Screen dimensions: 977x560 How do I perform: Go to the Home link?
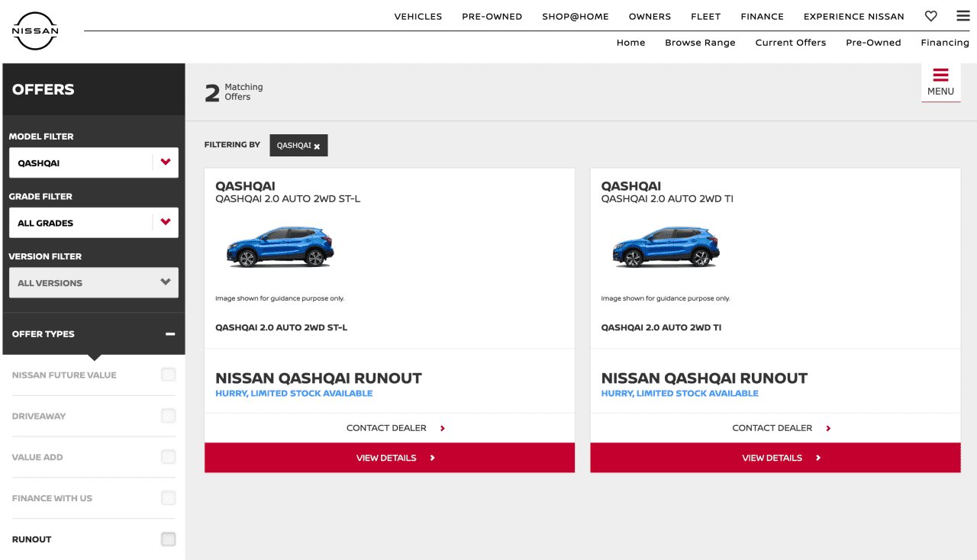(x=631, y=43)
